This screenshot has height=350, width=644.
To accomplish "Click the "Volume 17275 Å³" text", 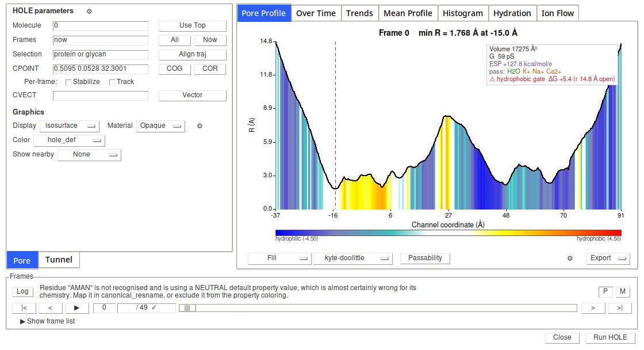I will point(513,49).
